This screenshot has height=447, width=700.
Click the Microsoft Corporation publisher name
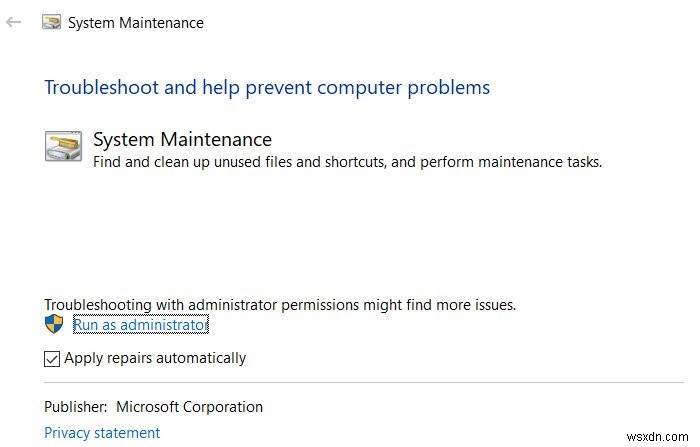click(189, 407)
